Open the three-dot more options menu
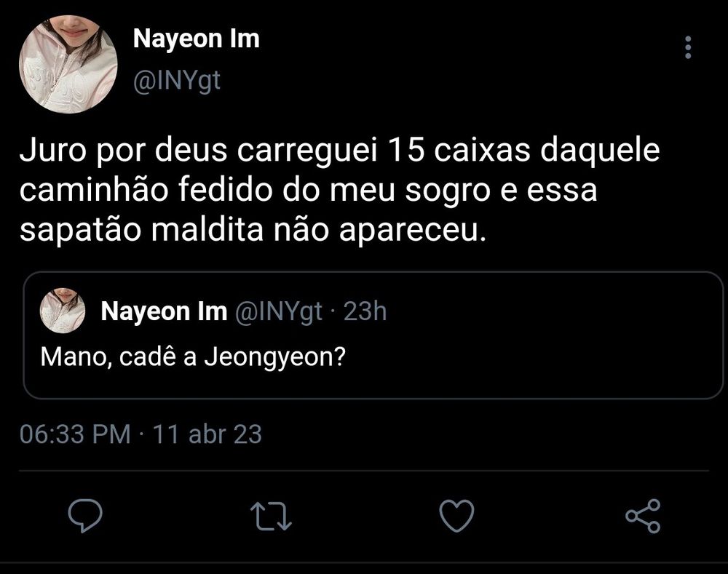Viewport: 728px width, 574px height. 688,48
